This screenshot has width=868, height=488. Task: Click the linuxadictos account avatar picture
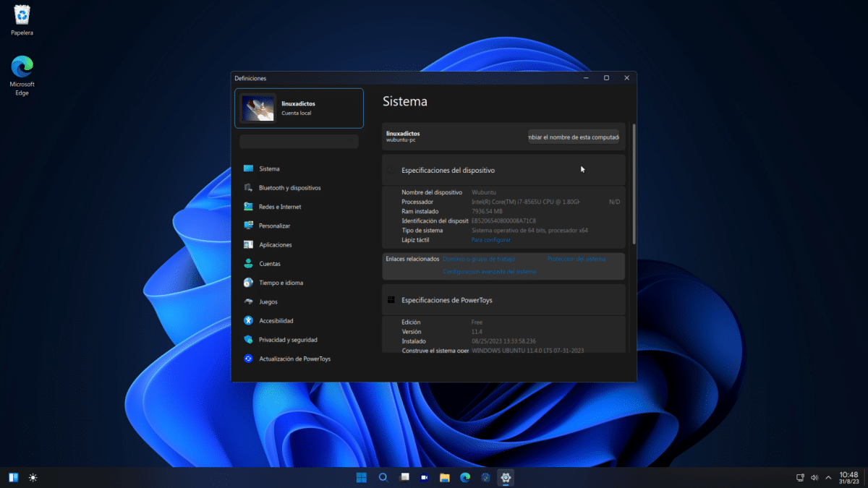click(258, 108)
